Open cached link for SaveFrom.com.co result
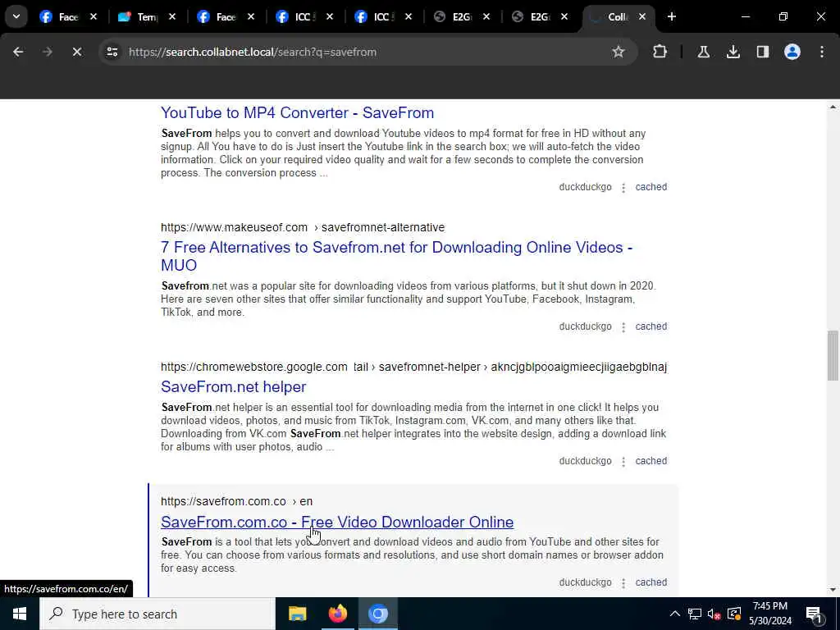Viewport: 840px width, 630px height. [651, 582]
